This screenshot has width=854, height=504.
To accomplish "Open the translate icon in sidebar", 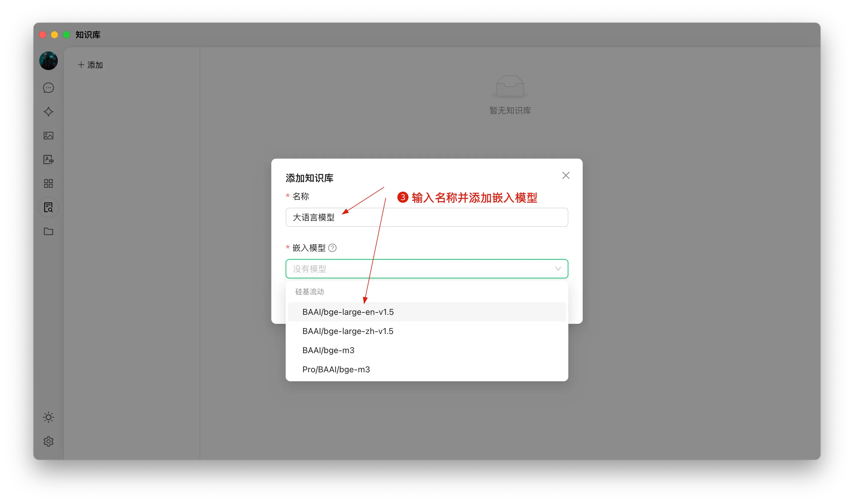I will pyautogui.click(x=49, y=160).
